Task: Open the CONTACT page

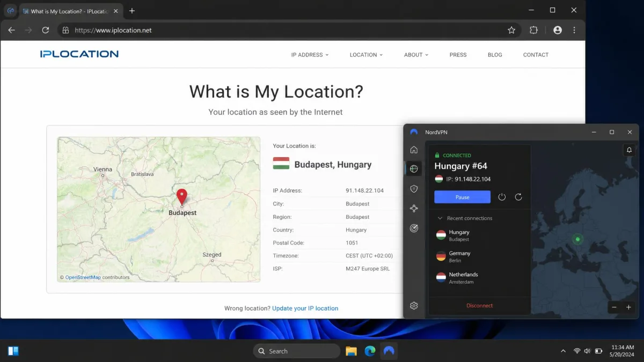Action: pyautogui.click(x=536, y=55)
